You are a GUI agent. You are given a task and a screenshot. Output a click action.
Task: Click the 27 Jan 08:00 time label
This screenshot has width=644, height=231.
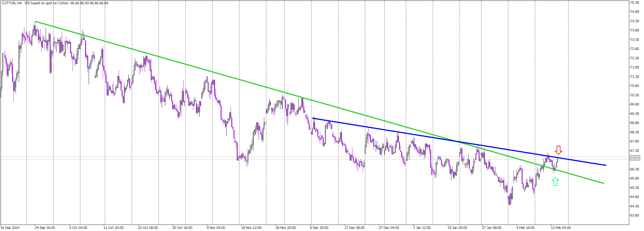[492, 228]
